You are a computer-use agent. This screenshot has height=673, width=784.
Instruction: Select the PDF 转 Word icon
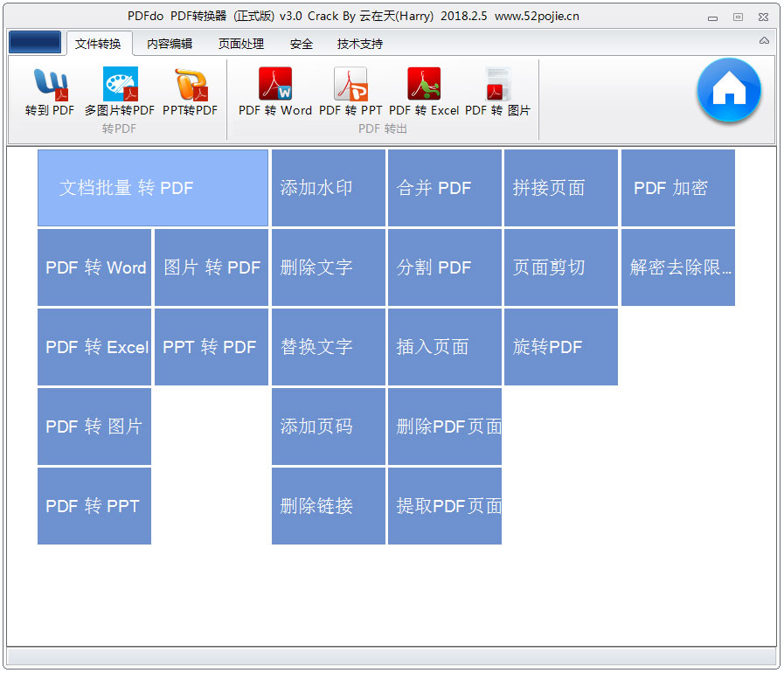275,90
